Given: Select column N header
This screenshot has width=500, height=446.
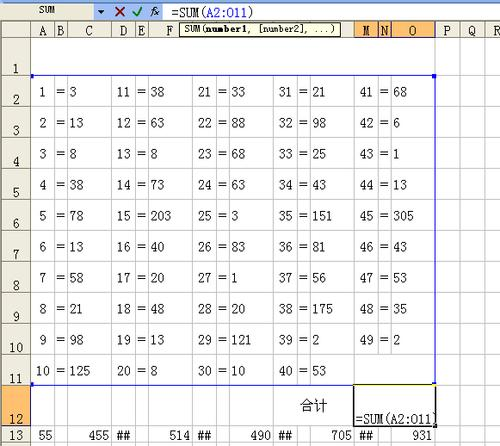Looking at the screenshot, I should (x=385, y=31).
